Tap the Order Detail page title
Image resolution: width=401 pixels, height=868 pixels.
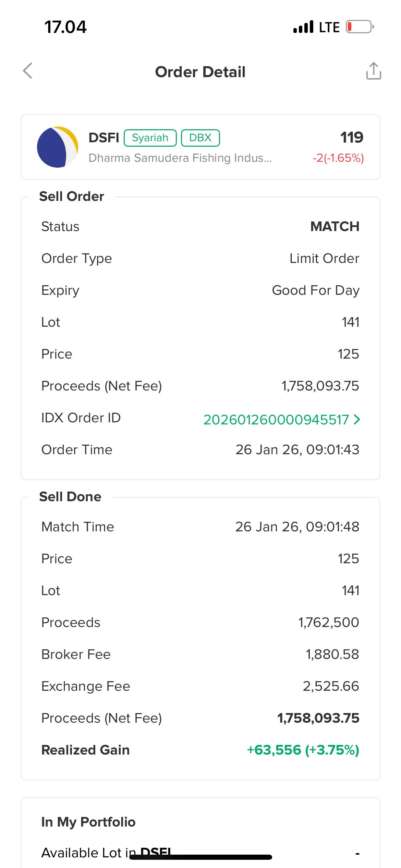click(x=200, y=72)
